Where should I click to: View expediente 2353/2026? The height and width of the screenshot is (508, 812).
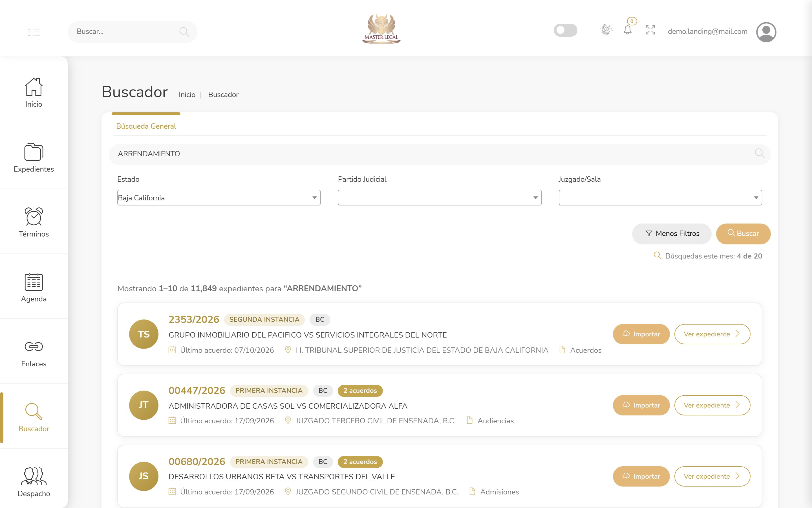[x=712, y=334]
